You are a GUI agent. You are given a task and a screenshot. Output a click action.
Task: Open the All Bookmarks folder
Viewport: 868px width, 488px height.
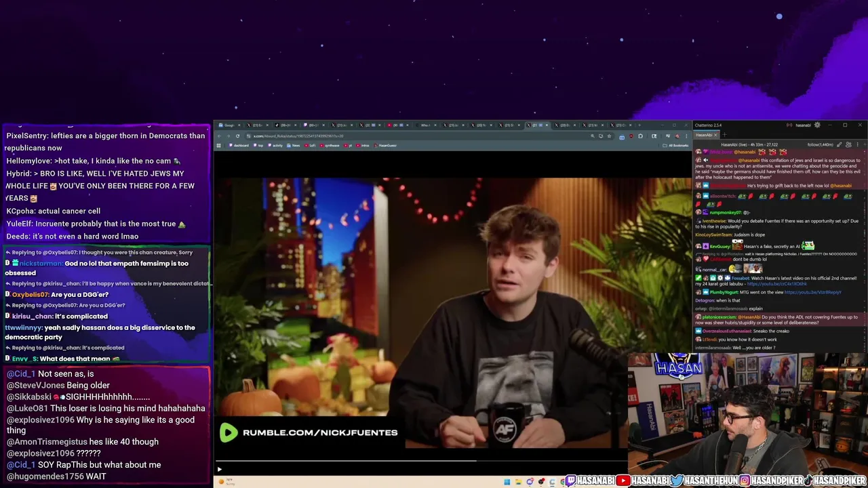(675, 145)
